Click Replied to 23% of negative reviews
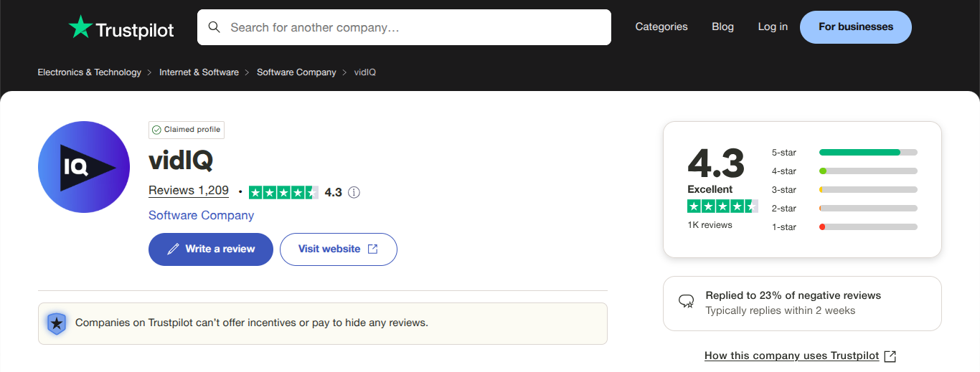The image size is (980, 372). tap(793, 295)
